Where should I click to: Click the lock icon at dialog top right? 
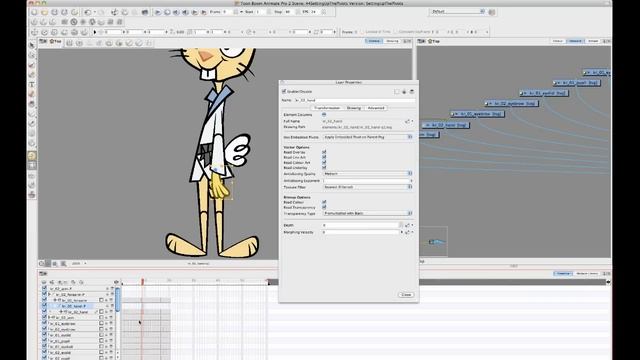[x=404, y=91]
